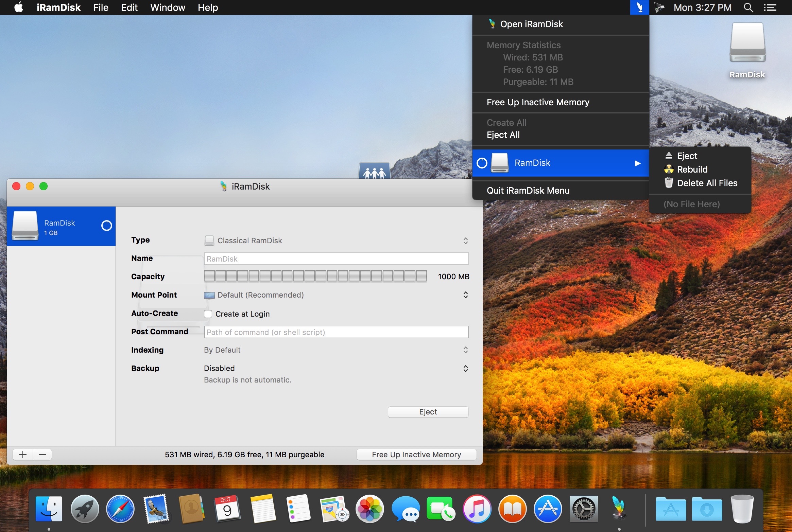This screenshot has width=792, height=532.
Task: Open Reminders in the Dock
Action: [x=298, y=509]
